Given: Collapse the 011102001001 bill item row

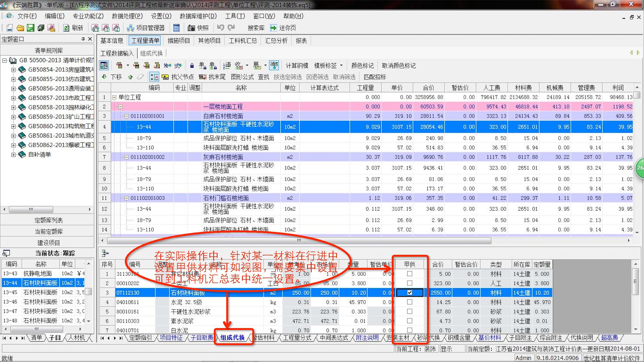Looking at the screenshot, I should (126, 116).
